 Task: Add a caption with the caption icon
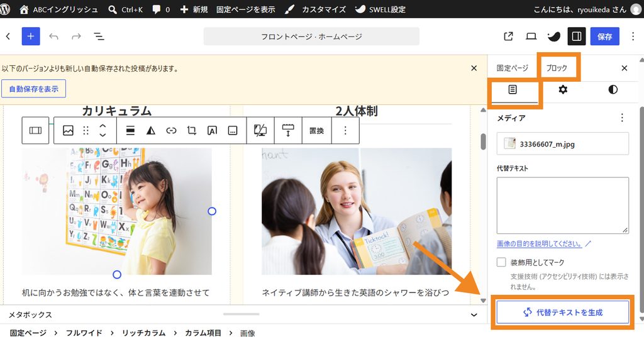pyautogui.click(x=233, y=131)
